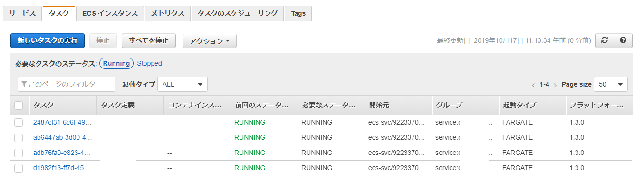Image resolution: width=644 pixels, height=193 pixels.
Task: Click the refresh icon button
Action: [604, 40]
